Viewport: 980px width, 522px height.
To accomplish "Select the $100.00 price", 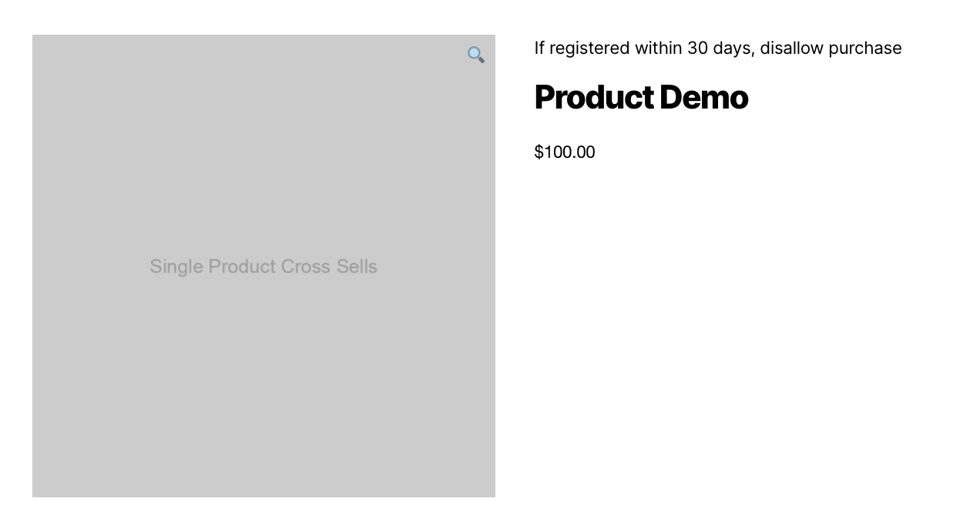I will pyautogui.click(x=565, y=152).
